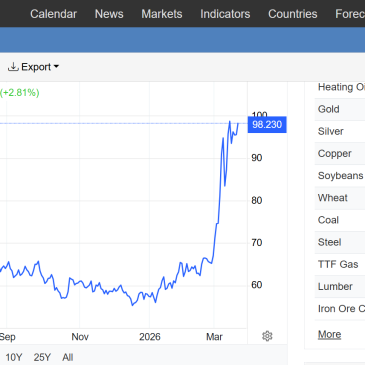The height and width of the screenshot is (365, 365).
Task: Open the More commodities link
Action: pos(329,334)
